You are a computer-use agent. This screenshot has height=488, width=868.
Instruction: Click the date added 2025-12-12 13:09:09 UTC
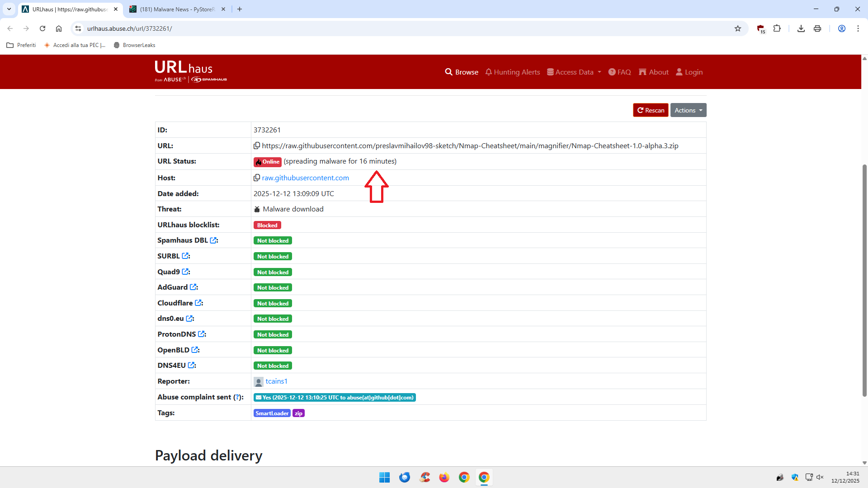point(294,193)
